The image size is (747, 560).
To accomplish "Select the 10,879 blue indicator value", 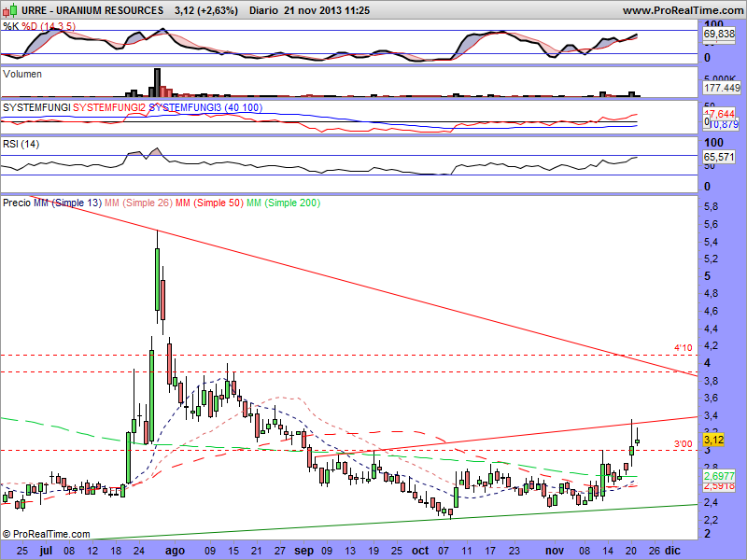I will click(725, 124).
